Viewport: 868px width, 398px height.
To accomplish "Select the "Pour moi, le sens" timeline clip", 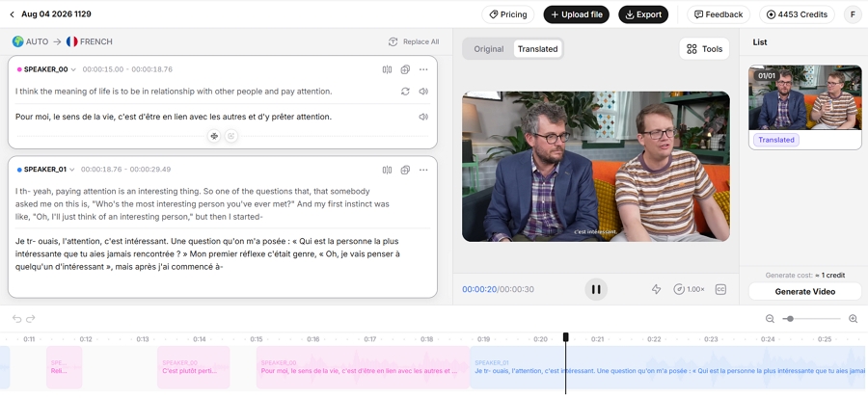I will [363, 367].
